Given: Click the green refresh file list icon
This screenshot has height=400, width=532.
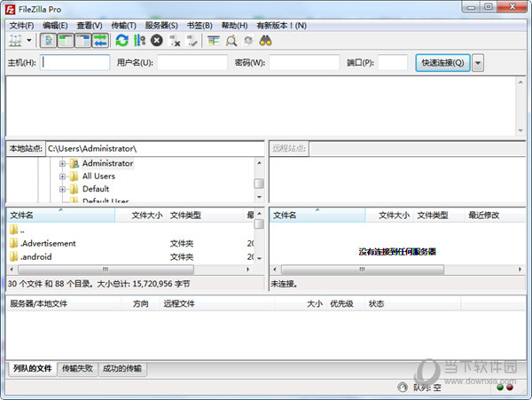Looking at the screenshot, I should (121, 41).
